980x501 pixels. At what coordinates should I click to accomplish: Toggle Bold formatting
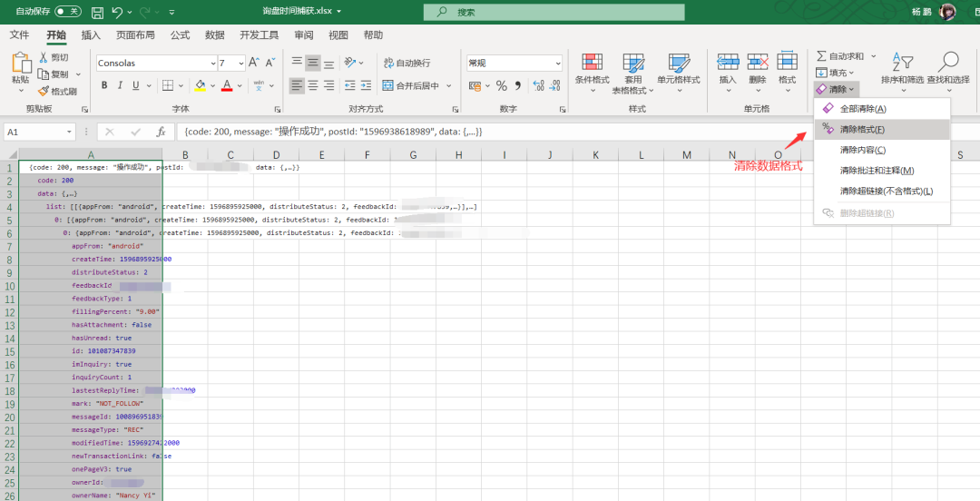pyautogui.click(x=104, y=85)
